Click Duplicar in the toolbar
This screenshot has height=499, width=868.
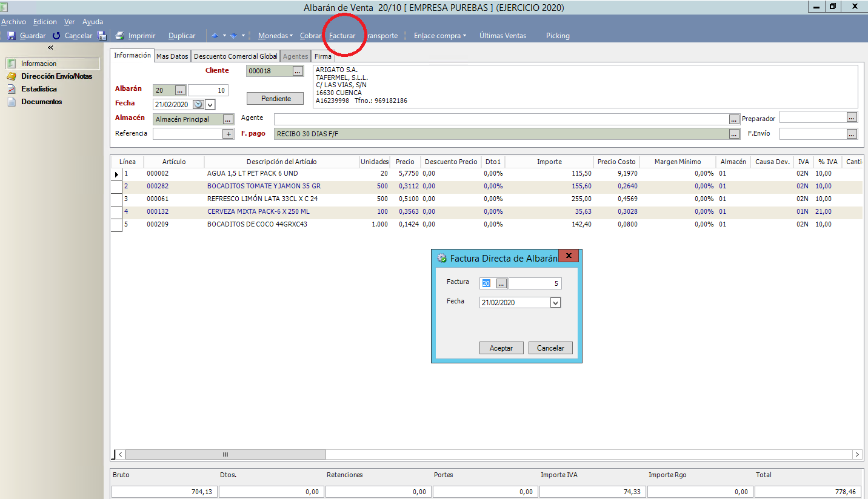[x=182, y=36]
